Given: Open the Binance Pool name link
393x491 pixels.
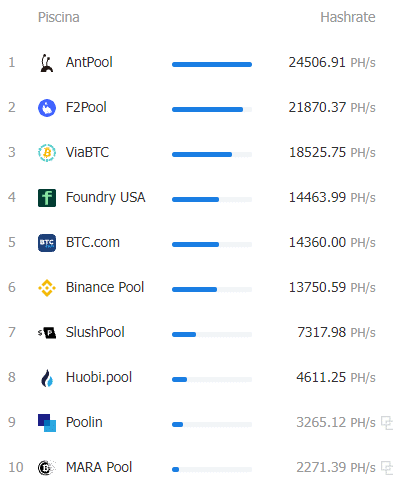Looking at the screenshot, I should 105,287.
